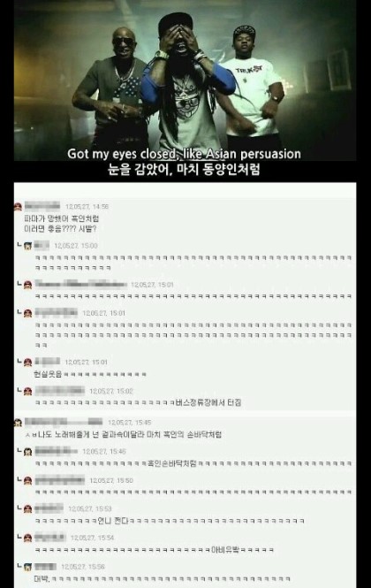Viewport: 371px width, 588px height.
Task: Click the 12.05.27 15:02 timestamp
Action: (111, 391)
